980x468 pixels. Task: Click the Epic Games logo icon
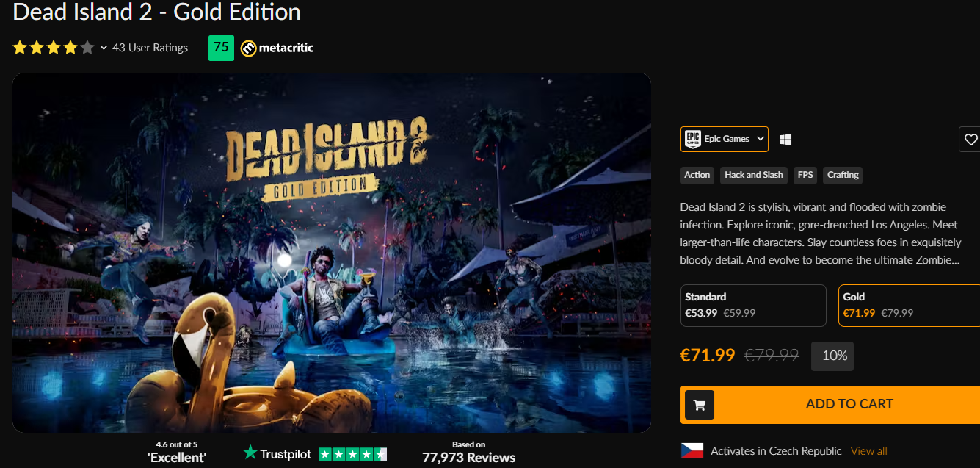pyautogui.click(x=692, y=139)
